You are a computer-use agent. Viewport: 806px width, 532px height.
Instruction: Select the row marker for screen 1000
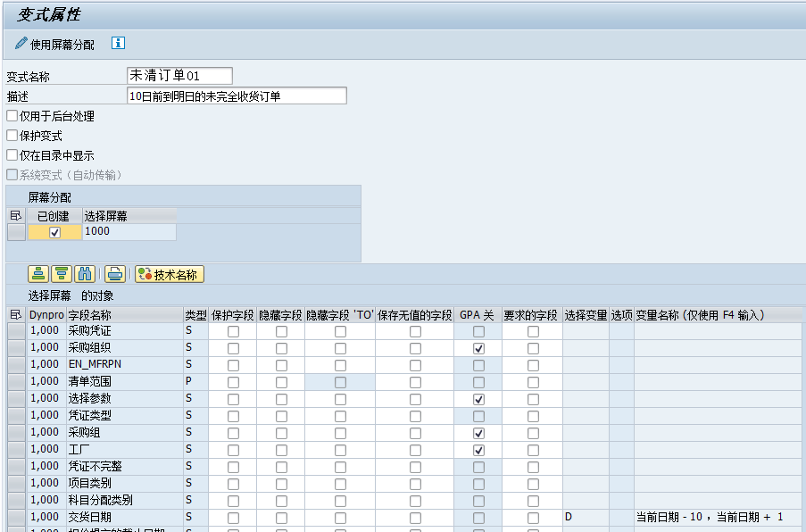pos(16,232)
